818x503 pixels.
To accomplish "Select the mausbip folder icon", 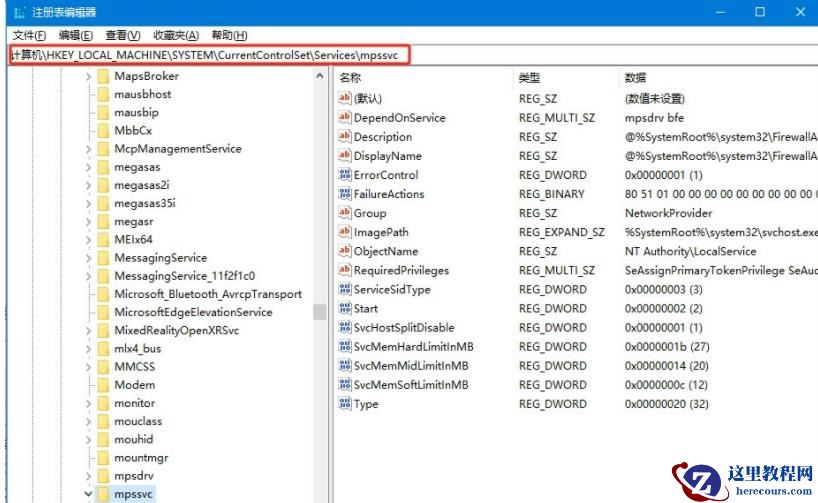I will [x=103, y=113].
